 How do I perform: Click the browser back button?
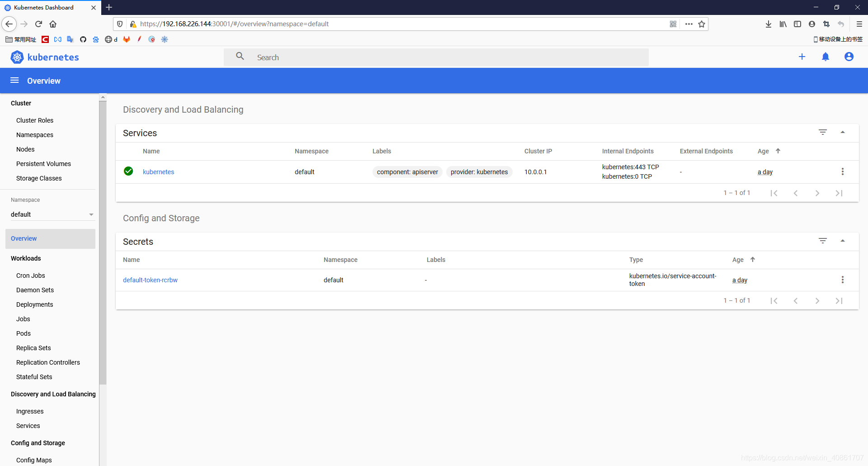(x=9, y=24)
